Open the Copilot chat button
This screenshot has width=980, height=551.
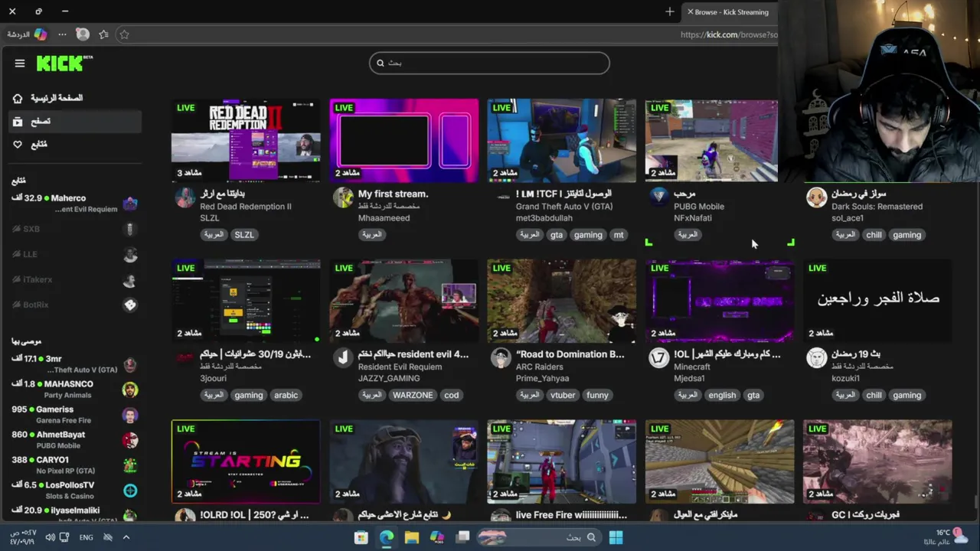coord(26,34)
